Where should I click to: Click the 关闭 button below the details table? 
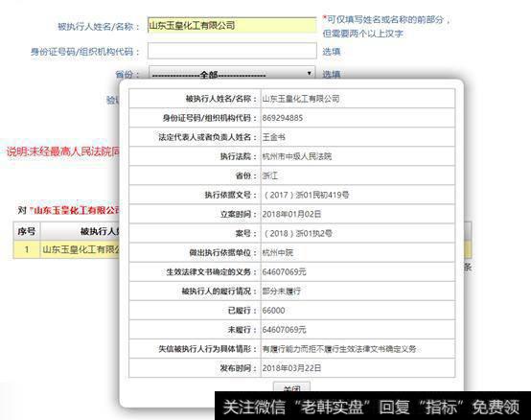pos(291,387)
